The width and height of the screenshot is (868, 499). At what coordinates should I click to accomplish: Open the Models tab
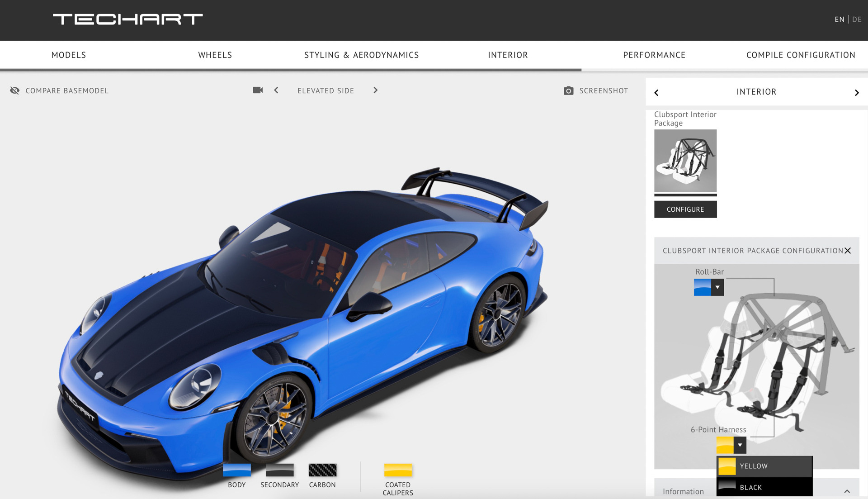69,55
